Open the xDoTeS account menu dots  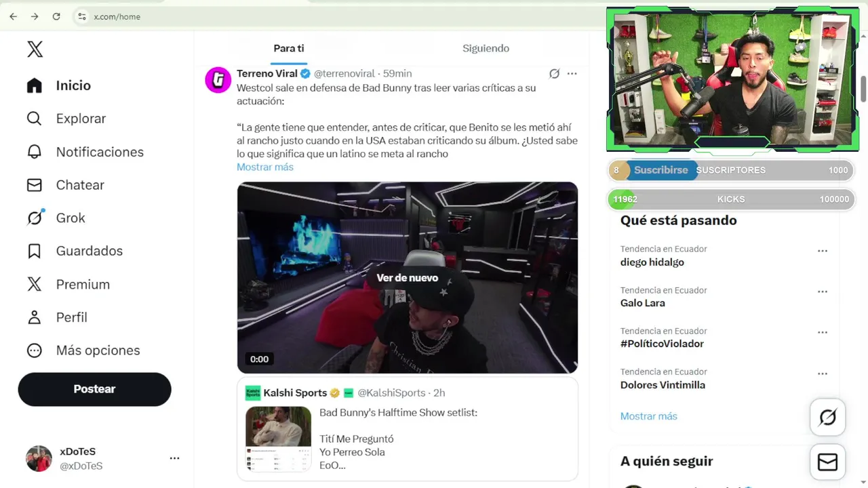pos(174,458)
